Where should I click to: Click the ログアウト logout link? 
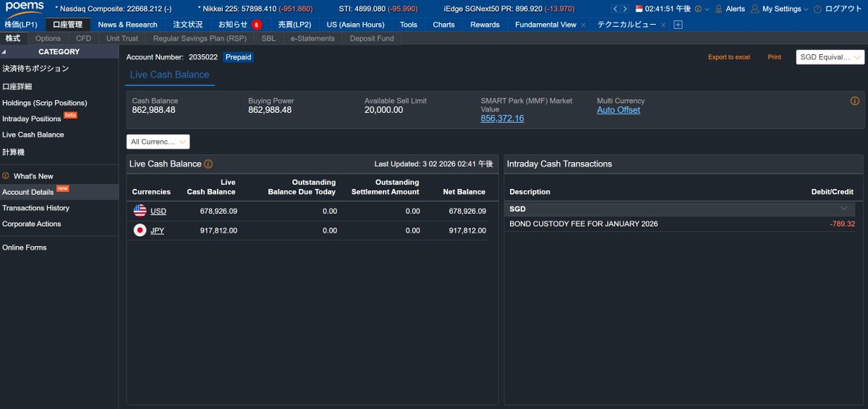[843, 9]
